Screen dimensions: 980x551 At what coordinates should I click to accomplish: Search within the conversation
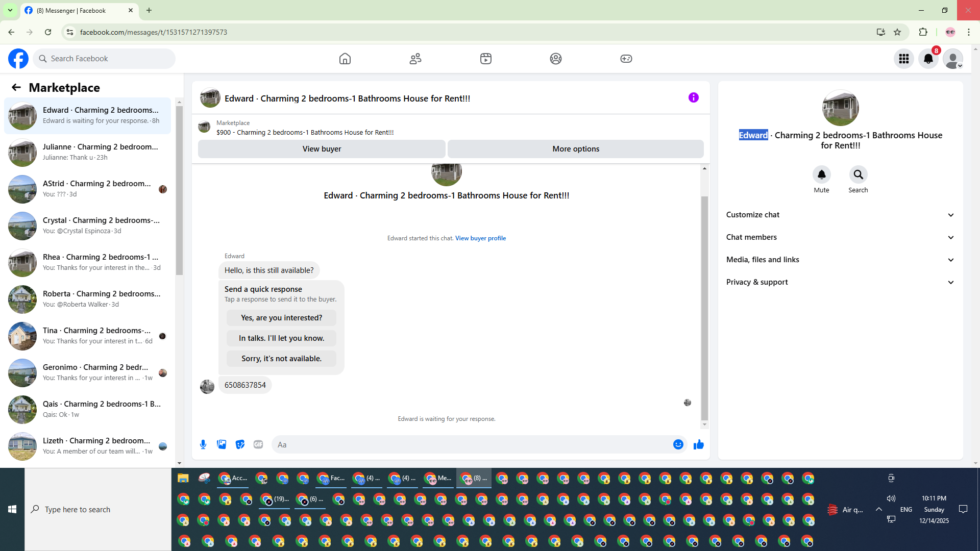[x=858, y=174]
